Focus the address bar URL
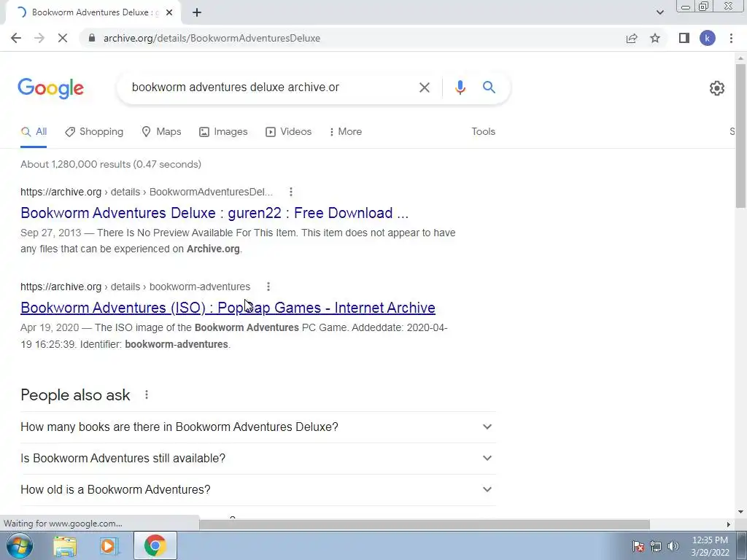 click(212, 38)
